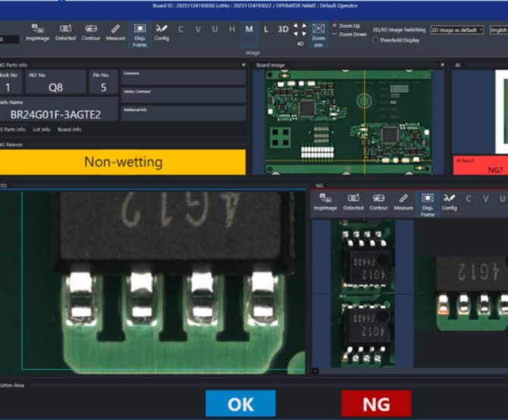Switch to 3D image view

(x=283, y=30)
